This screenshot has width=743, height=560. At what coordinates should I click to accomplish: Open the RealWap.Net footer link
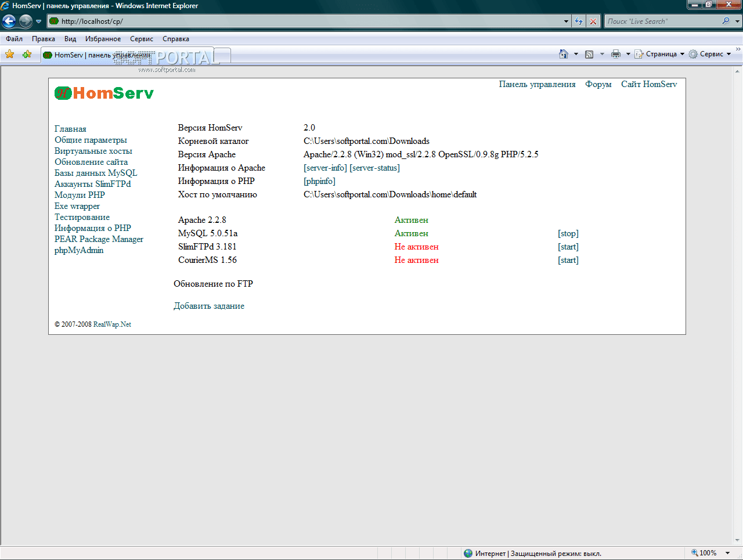click(112, 324)
